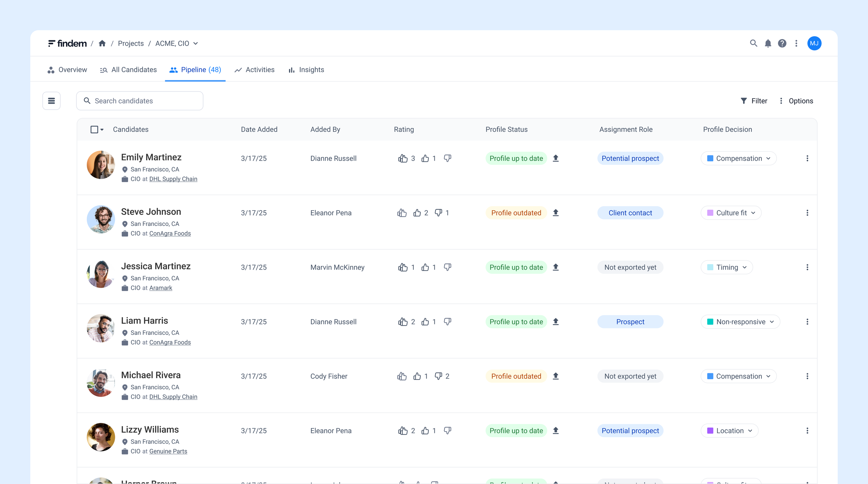The image size is (868, 484).
Task: Click into the Search candidates field
Action: tap(140, 101)
